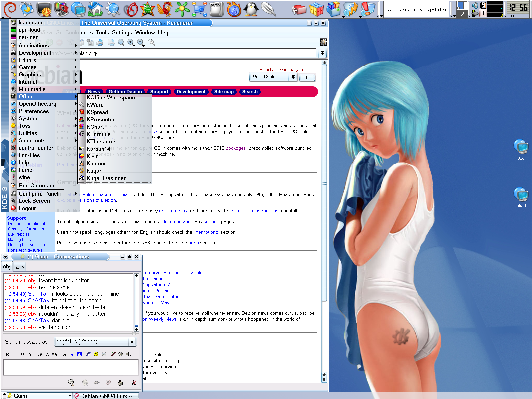Toggle strikethrough formatting in Gaim
Image resolution: width=532 pixels, height=399 pixels.
click(30, 354)
